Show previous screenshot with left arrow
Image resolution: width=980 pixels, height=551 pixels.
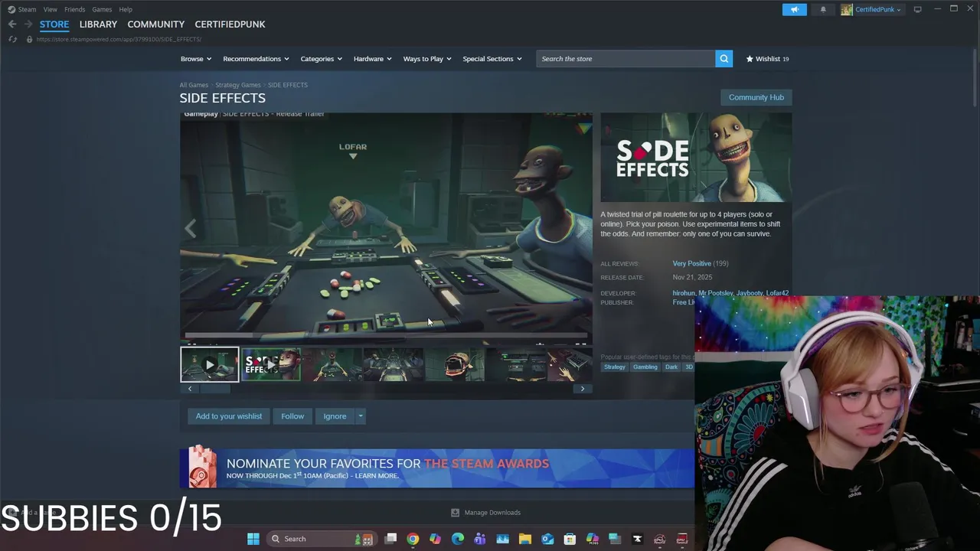tap(191, 228)
